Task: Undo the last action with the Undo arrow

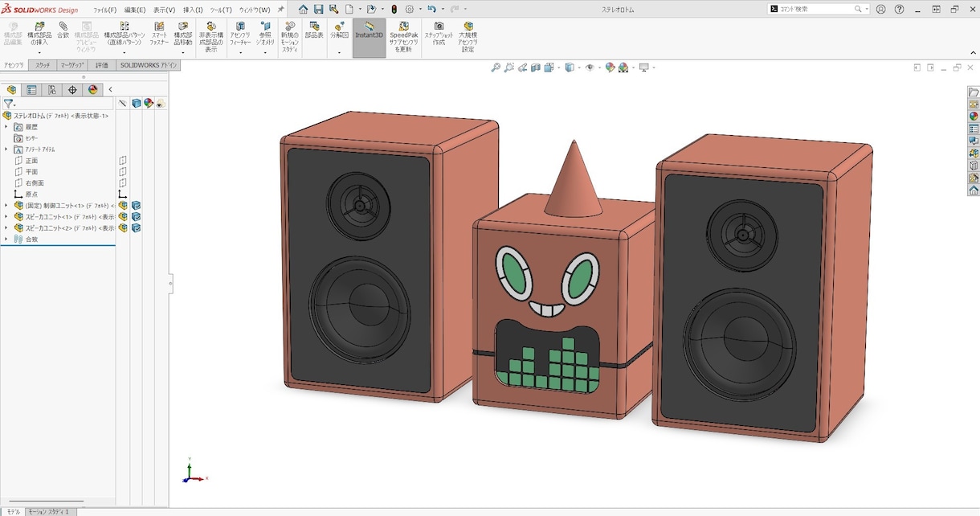Action: [x=431, y=9]
